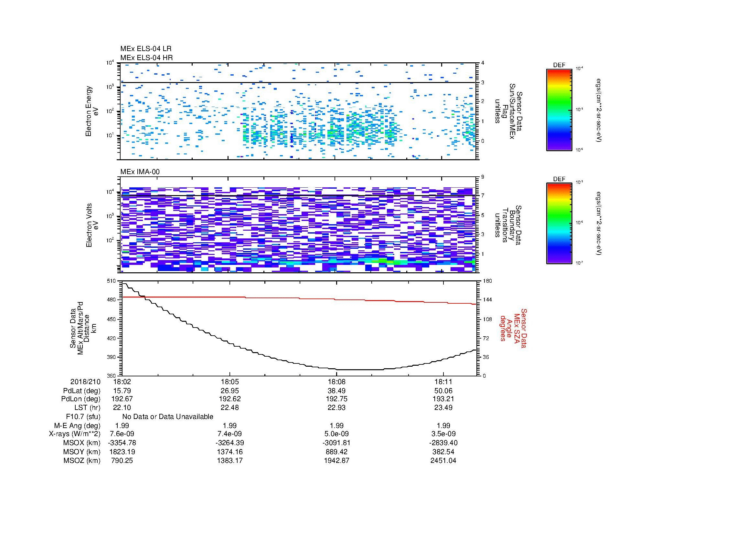Click the X-rays value 7.6e-09
The image size is (756, 534).
pos(122,434)
